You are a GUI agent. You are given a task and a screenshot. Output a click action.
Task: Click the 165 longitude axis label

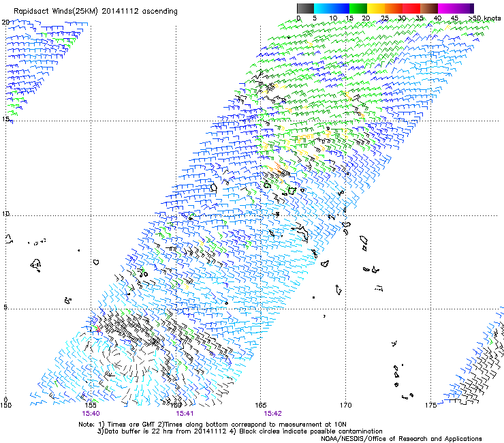(261, 406)
